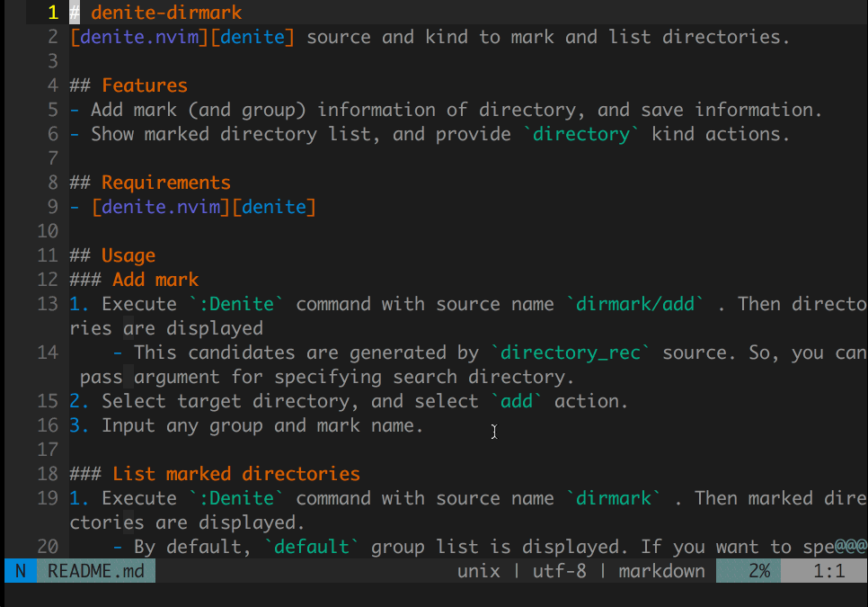Click 'README.md' filename in status line
The image size is (868, 607).
click(x=96, y=571)
